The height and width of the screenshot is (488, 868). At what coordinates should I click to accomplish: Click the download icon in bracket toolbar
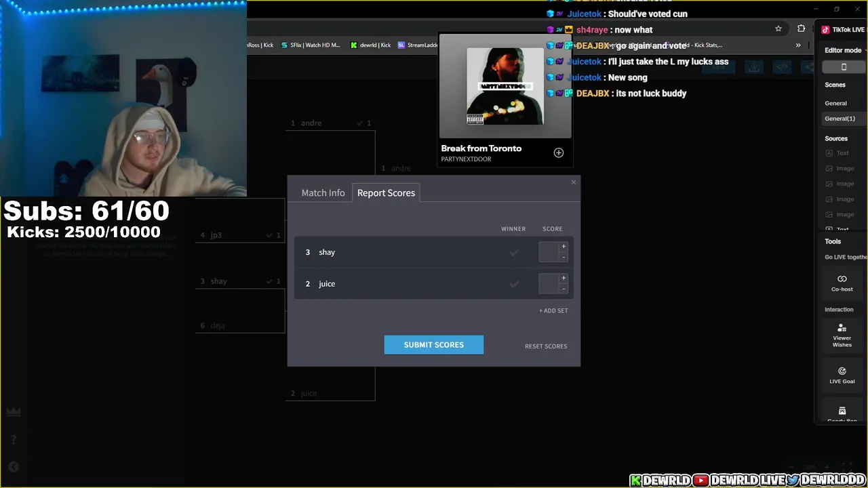754,67
